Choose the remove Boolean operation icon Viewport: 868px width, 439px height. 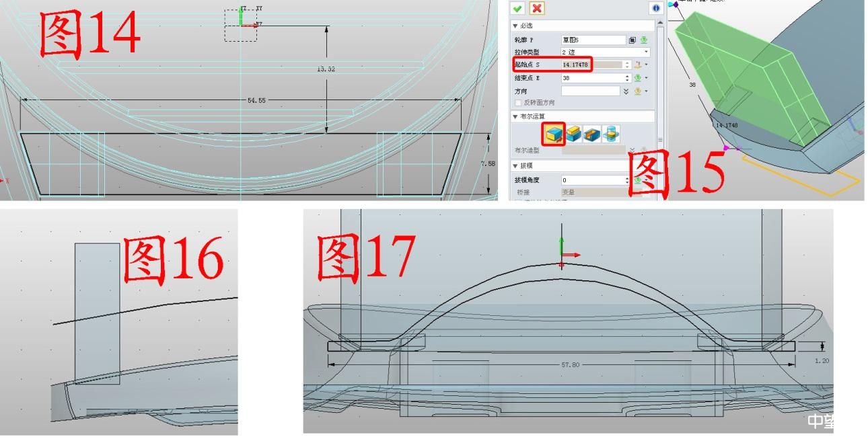(591, 134)
